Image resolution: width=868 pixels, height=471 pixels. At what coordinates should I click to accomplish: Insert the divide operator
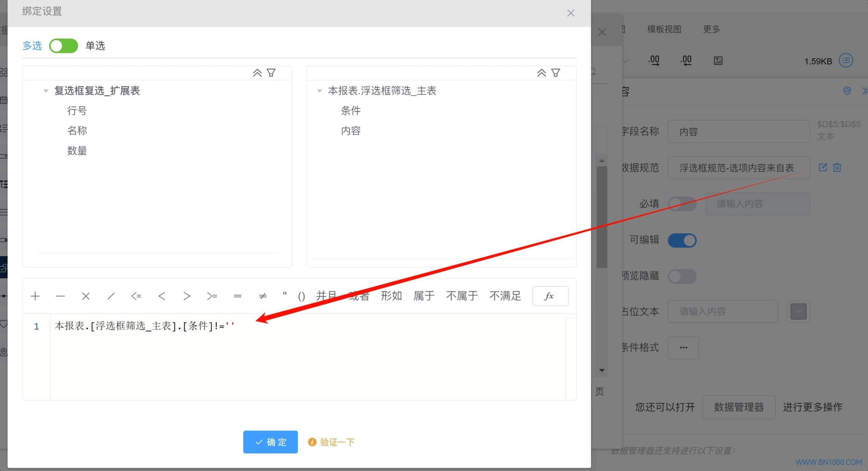pos(111,296)
